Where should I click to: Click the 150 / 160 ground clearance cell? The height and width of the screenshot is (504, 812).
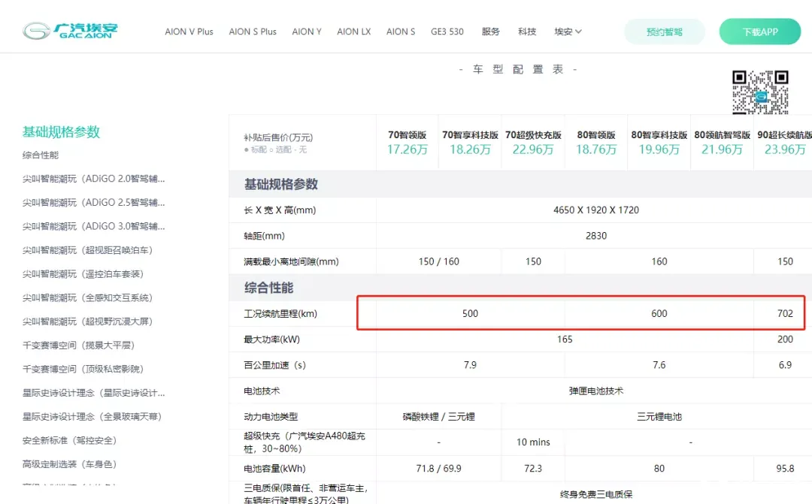point(438,262)
